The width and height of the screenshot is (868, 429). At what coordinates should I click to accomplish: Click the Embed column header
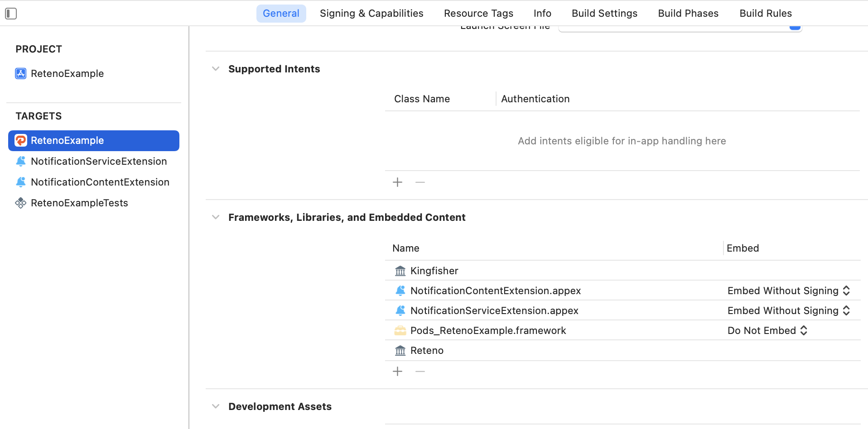(x=743, y=248)
